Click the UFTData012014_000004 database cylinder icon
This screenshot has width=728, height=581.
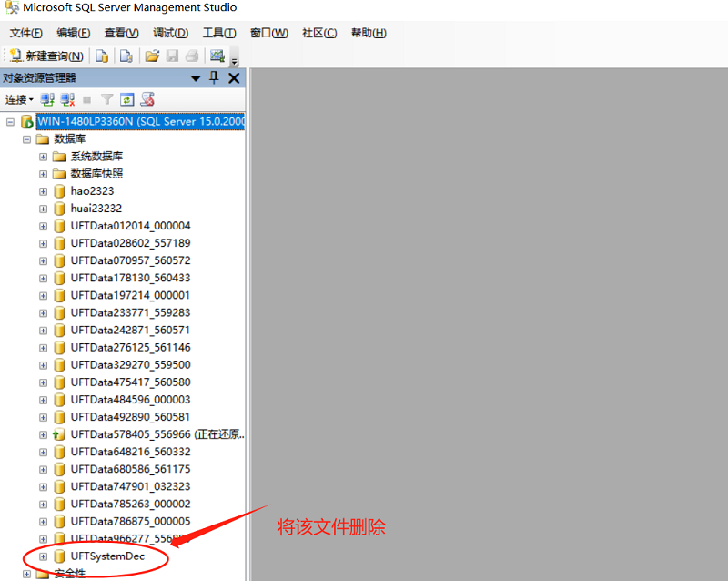click(x=59, y=226)
